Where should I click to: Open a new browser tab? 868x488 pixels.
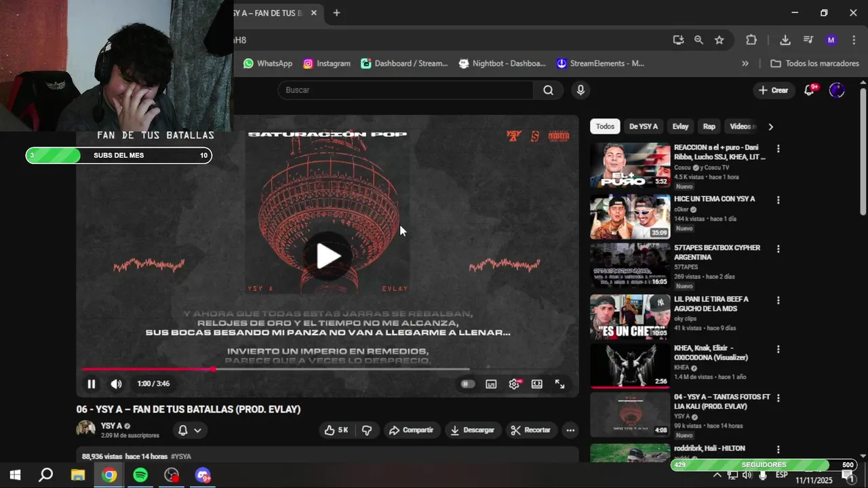pyautogui.click(x=336, y=13)
